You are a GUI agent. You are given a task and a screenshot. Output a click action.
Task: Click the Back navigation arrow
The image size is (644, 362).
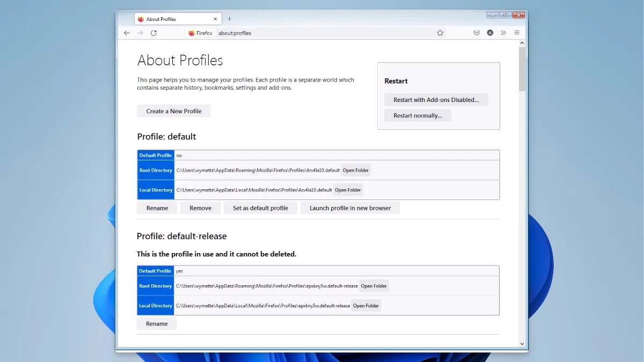click(127, 33)
